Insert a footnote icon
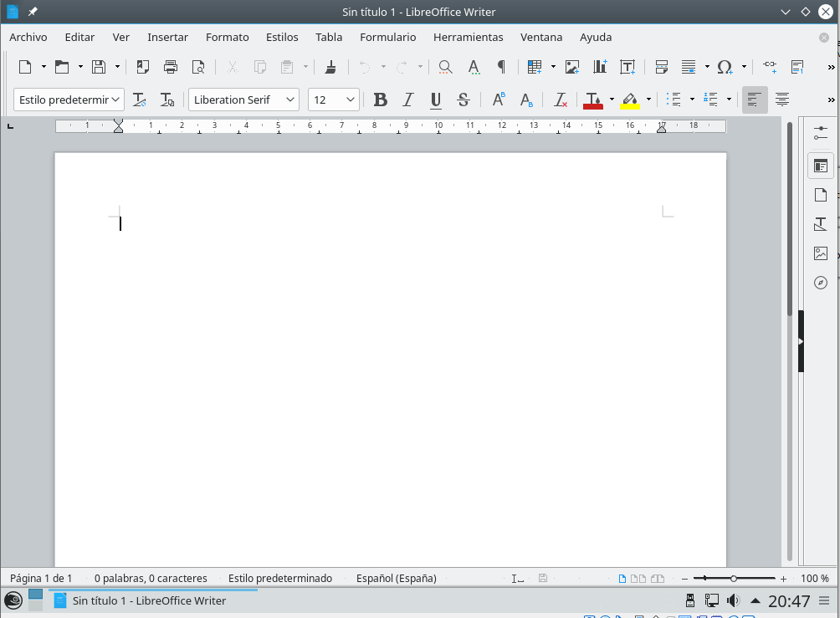The width and height of the screenshot is (840, 618). point(797,67)
